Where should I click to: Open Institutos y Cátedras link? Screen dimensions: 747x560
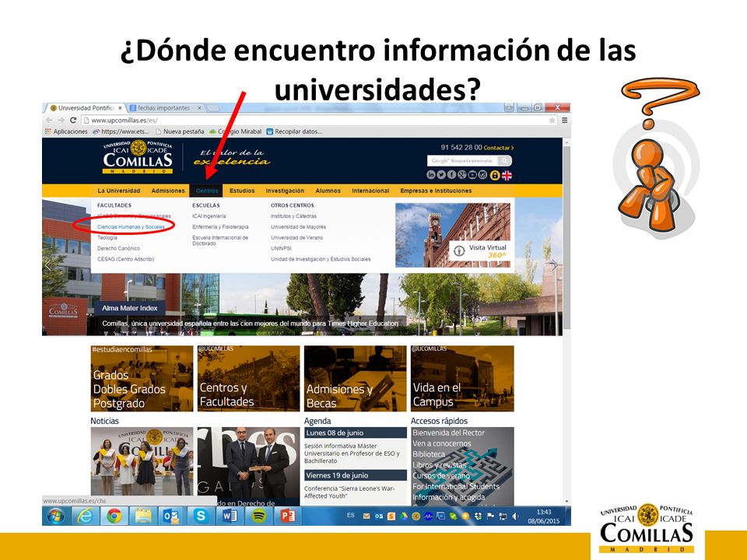point(293,216)
